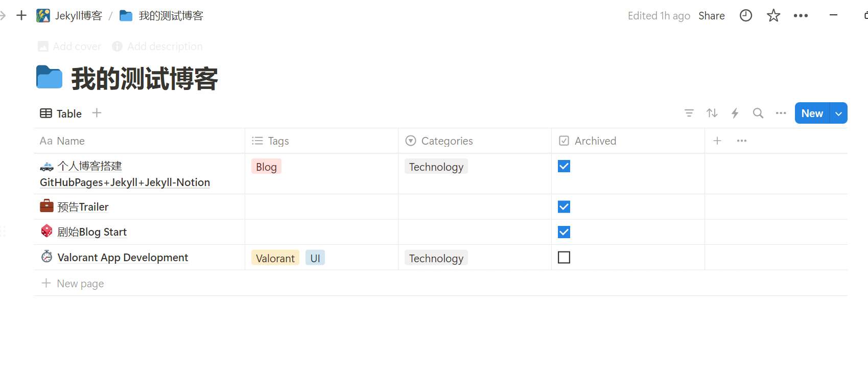Open the sort arrows icon
This screenshot has width=868, height=367.
click(x=712, y=113)
